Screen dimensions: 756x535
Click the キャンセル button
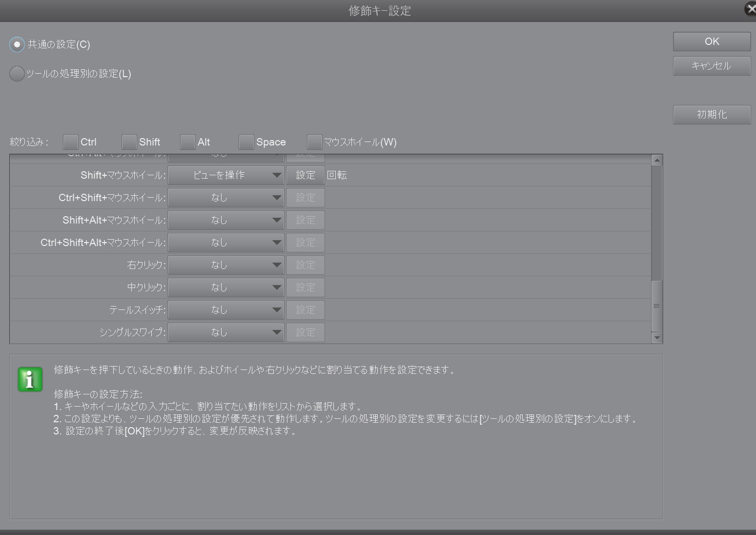tap(712, 66)
